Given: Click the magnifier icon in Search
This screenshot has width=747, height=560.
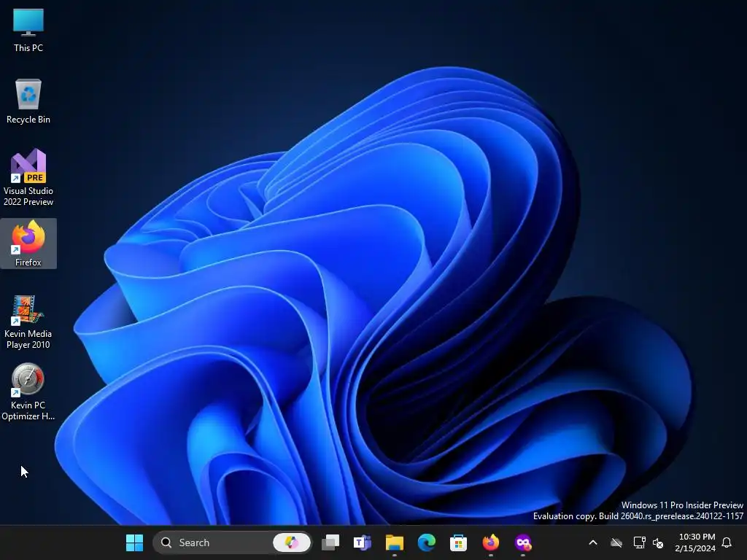Looking at the screenshot, I should click(166, 542).
